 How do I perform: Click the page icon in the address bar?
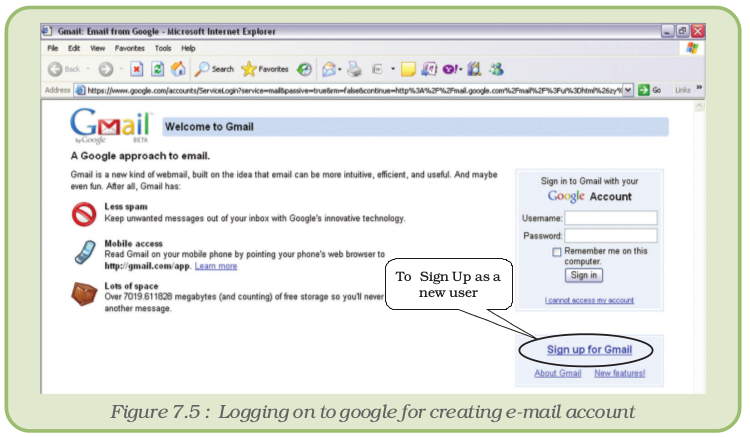coord(80,90)
